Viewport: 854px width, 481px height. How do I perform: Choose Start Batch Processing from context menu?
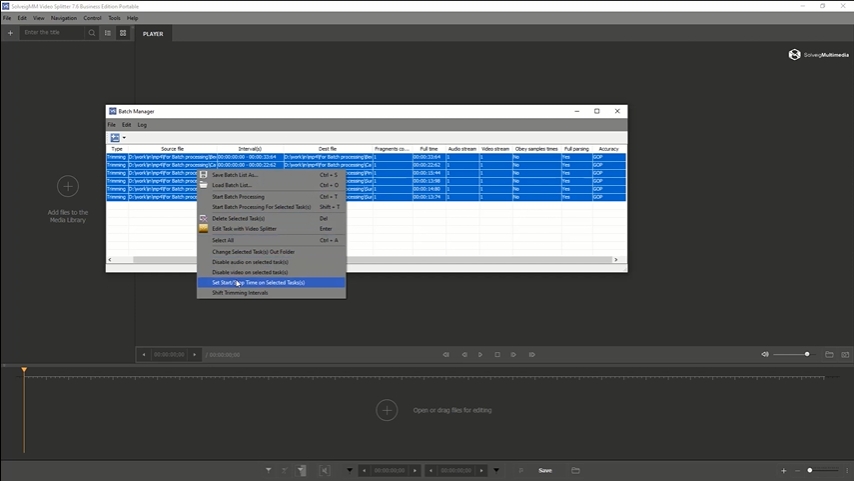(271, 197)
